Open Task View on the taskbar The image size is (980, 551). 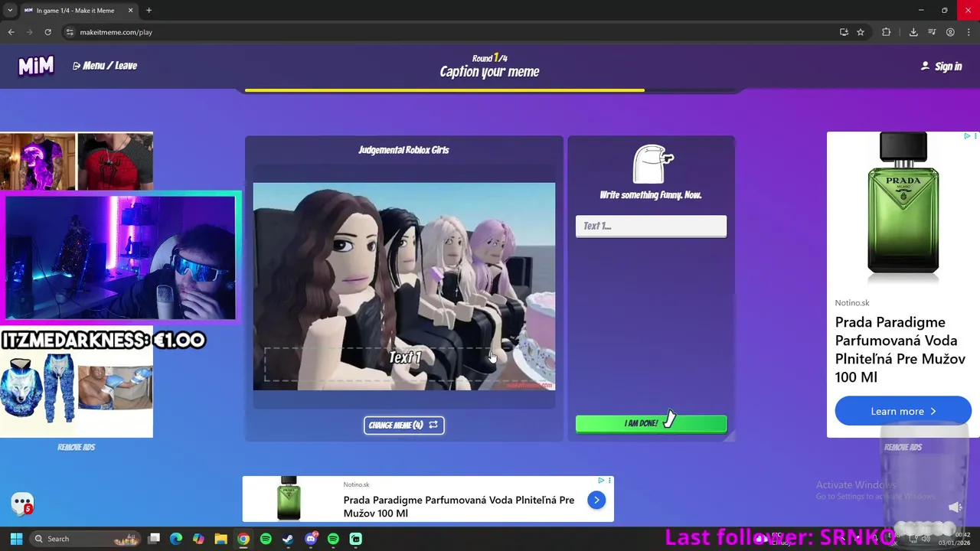[154, 539]
